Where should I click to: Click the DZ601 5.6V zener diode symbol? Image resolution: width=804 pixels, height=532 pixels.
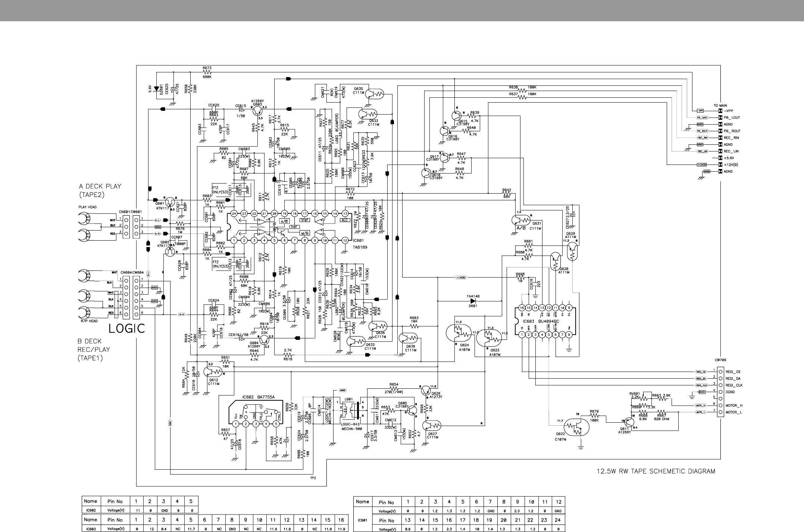click(x=156, y=88)
